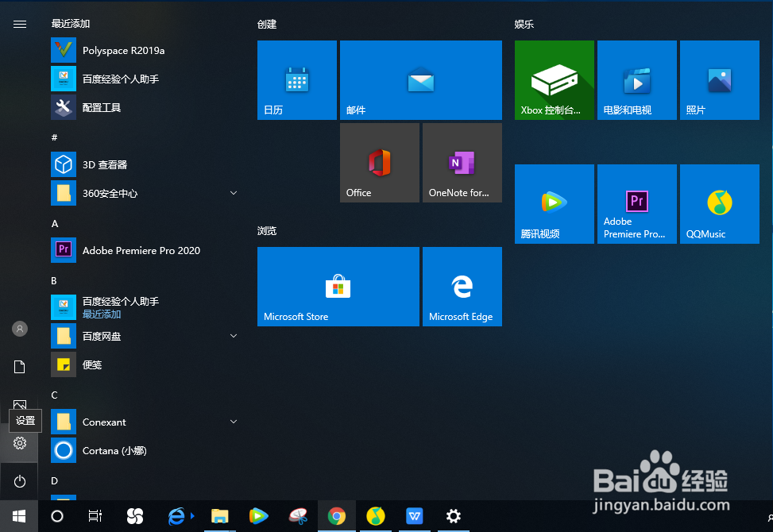Launch Cortana (小娜) from app list
The image size is (773, 532).
coord(145,450)
